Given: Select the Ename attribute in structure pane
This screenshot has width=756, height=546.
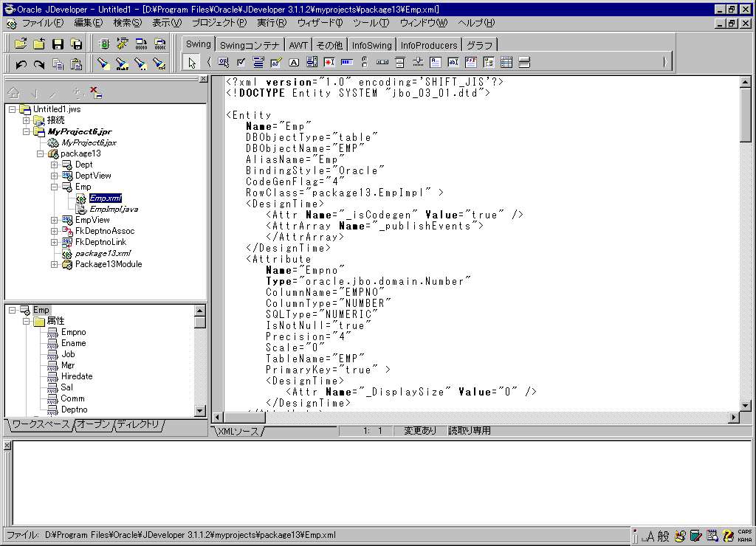Looking at the screenshot, I should click(x=73, y=343).
